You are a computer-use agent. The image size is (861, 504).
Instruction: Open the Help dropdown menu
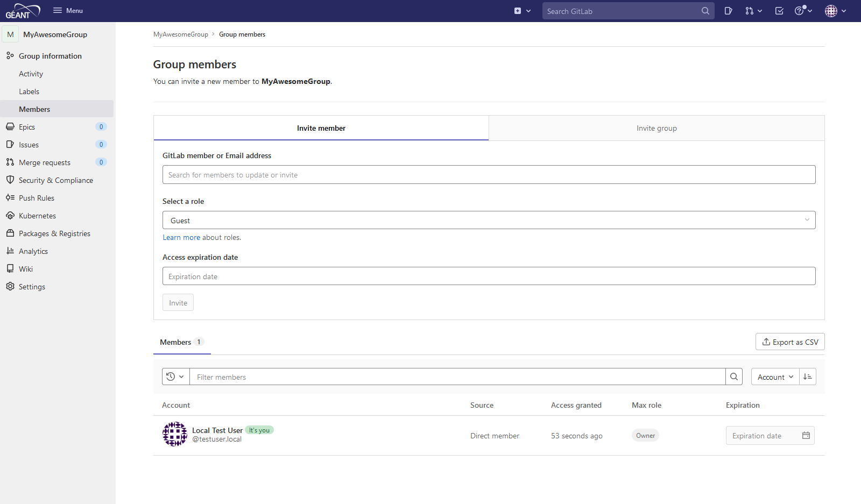pyautogui.click(x=803, y=11)
